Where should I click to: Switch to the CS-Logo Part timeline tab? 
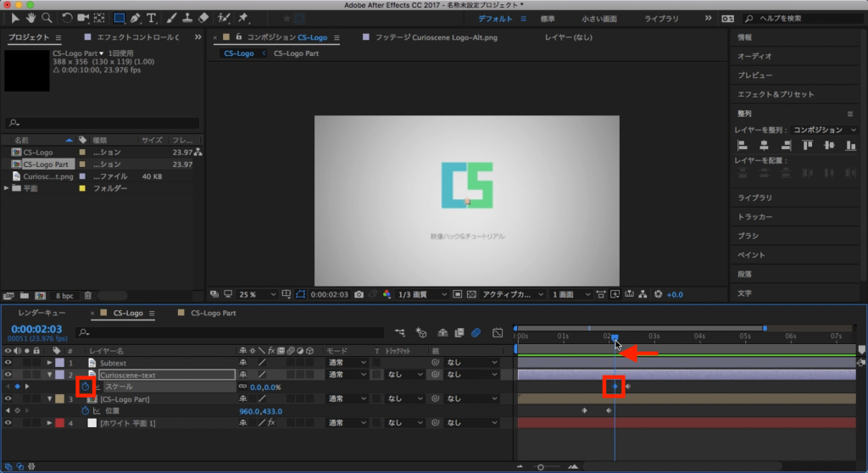click(x=213, y=313)
